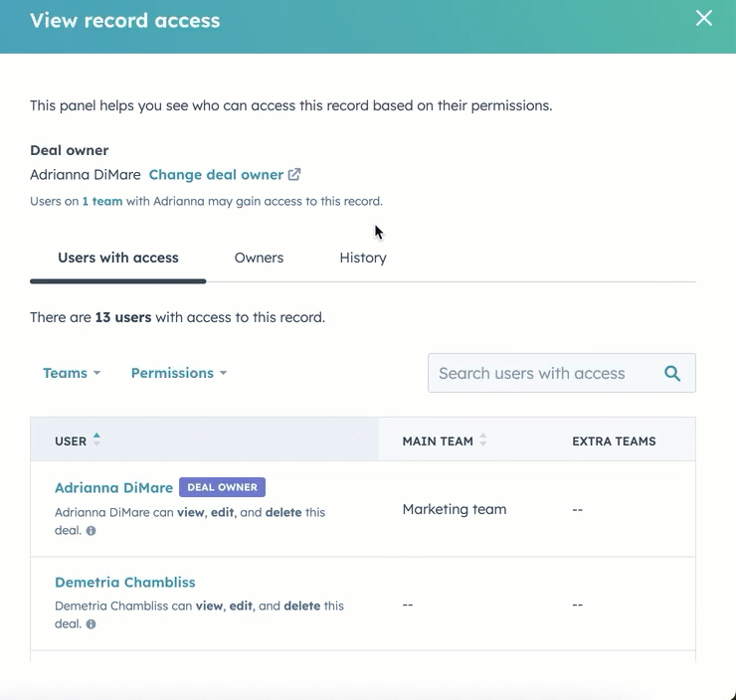This screenshot has height=700, width=736.
Task: Click the external link icon beside Change deal owner
Action: (x=294, y=175)
